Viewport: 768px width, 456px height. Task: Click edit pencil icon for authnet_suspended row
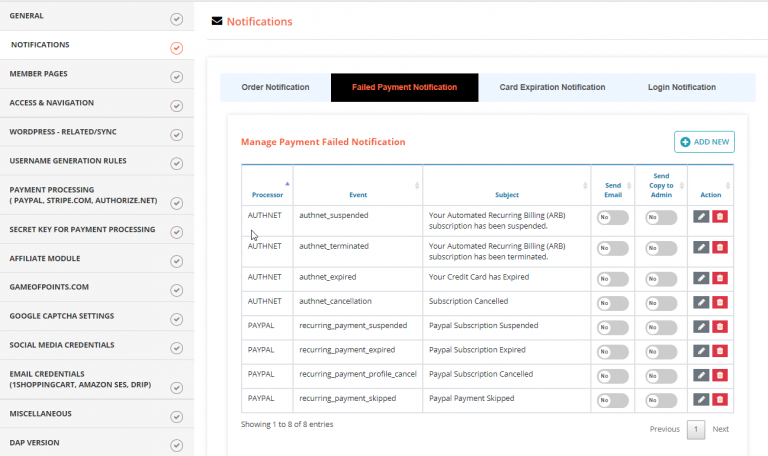pyautogui.click(x=701, y=217)
